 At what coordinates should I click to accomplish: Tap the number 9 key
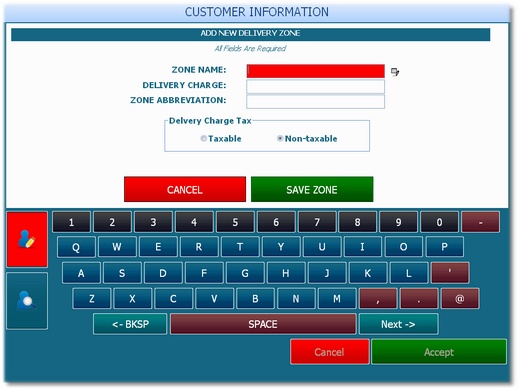click(x=399, y=222)
